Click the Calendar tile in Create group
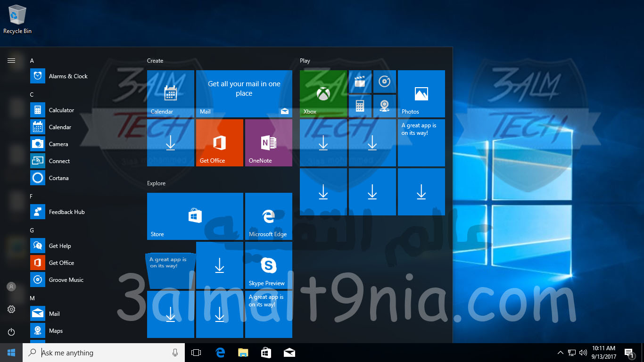The image size is (644, 362). pyautogui.click(x=171, y=94)
